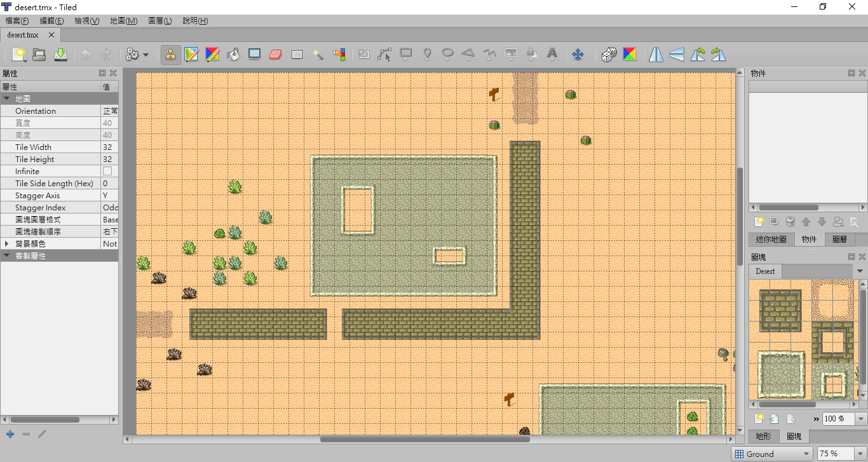This screenshot has height=462, width=868.
Task: Select the Bucket Fill tool
Action: (x=233, y=55)
